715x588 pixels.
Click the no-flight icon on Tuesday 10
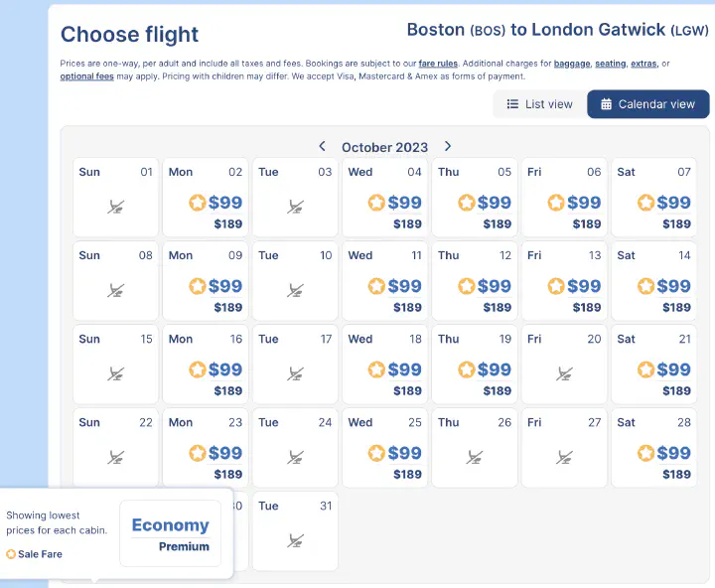click(296, 291)
